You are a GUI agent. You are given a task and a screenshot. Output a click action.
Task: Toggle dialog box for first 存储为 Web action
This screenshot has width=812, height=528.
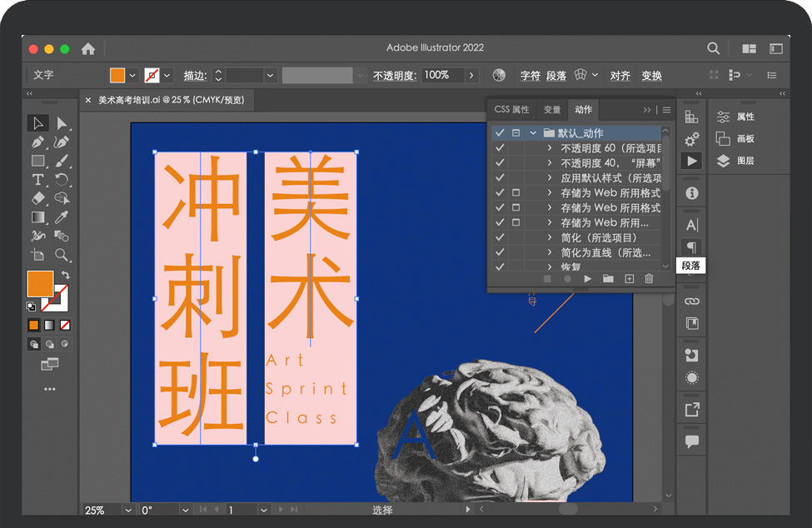[x=516, y=193]
